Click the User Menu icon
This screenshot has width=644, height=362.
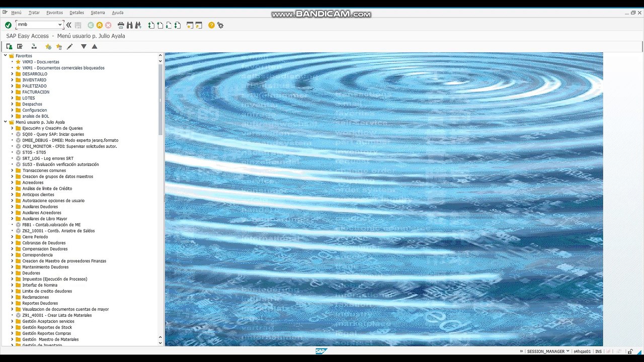(x=9, y=46)
